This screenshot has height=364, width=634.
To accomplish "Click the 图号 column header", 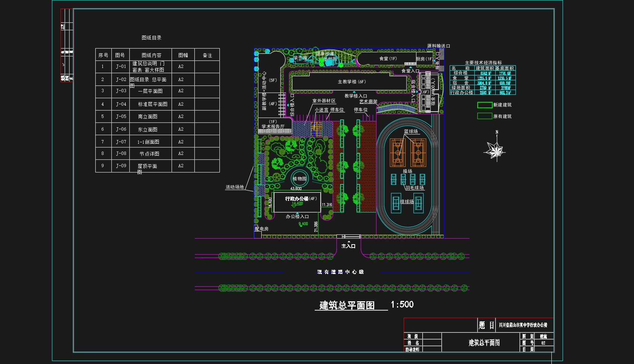I will (120, 55).
